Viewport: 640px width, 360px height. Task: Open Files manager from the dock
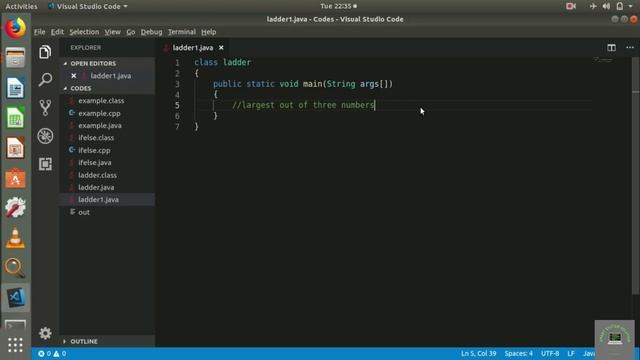(x=15, y=57)
